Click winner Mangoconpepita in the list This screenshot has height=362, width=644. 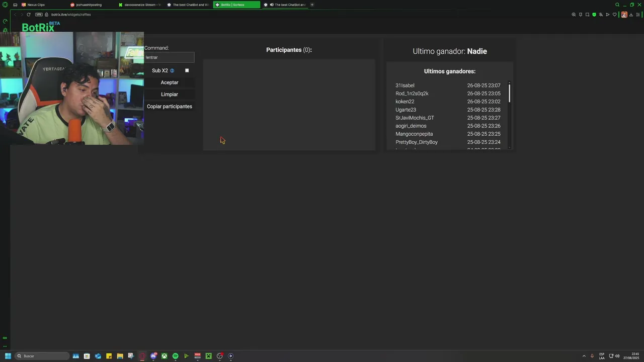(414, 134)
